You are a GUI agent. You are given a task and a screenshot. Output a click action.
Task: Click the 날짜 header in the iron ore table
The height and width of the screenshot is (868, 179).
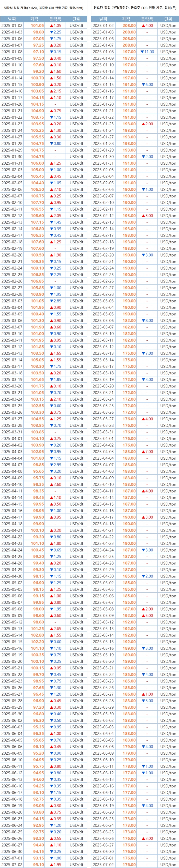click(x=11, y=19)
